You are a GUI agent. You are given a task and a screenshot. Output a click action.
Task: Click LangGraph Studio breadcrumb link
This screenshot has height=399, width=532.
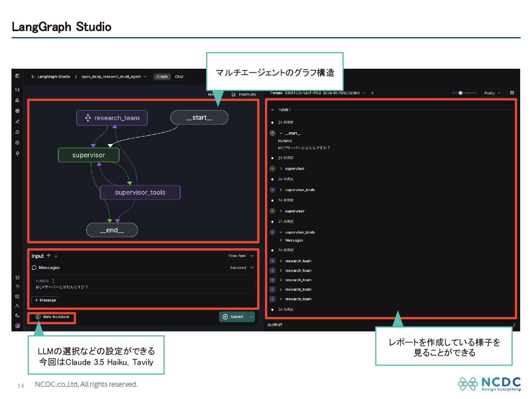[x=54, y=77]
